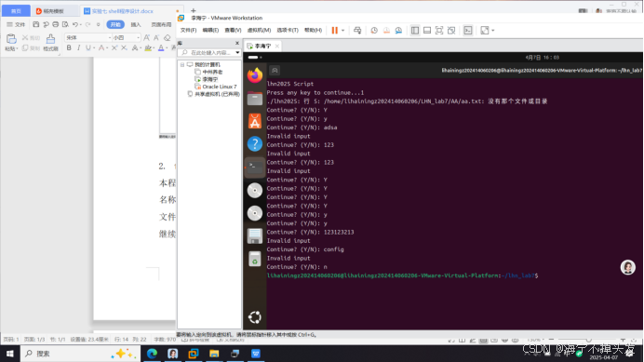The height and width of the screenshot is (362, 644).
Task: Open the WPS font size dropdown
Action: click(138, 38)
